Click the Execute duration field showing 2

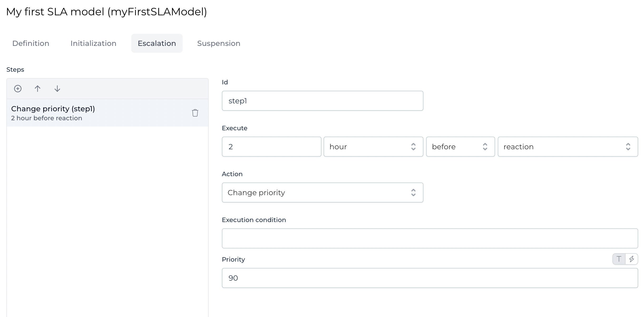(271, 147)
